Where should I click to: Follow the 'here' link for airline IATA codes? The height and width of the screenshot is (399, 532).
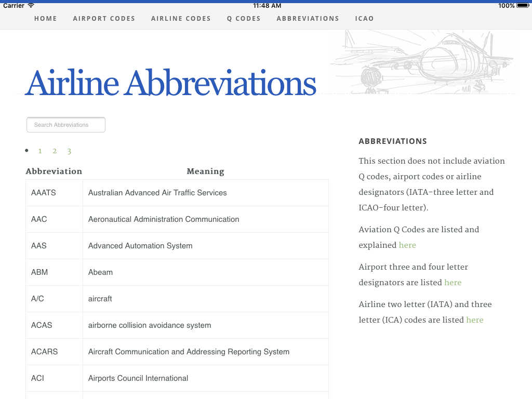tap(475, 320)
